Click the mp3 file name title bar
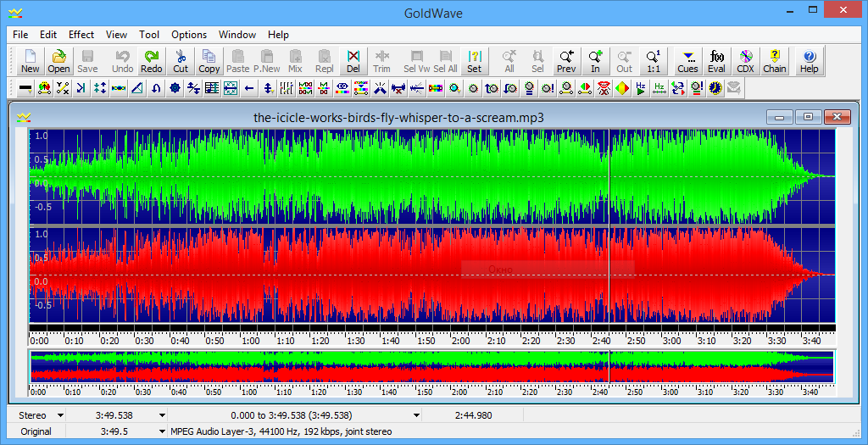 click(x=398, y=117)
